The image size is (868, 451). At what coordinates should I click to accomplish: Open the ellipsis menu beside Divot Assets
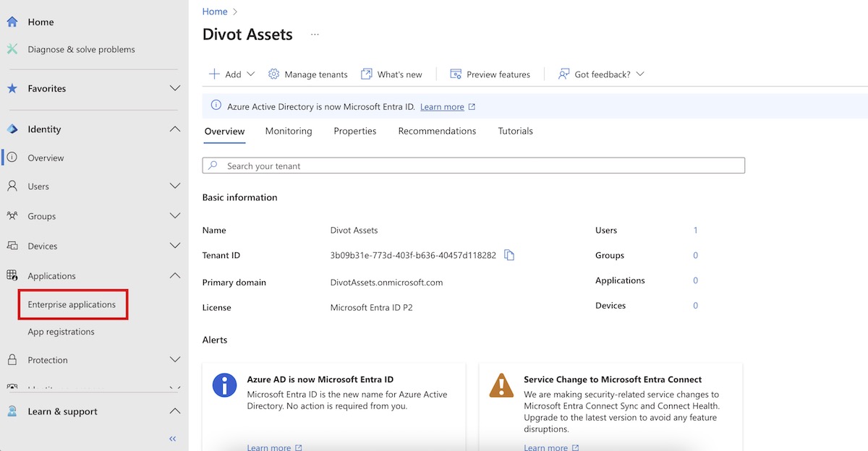point(315,34)
